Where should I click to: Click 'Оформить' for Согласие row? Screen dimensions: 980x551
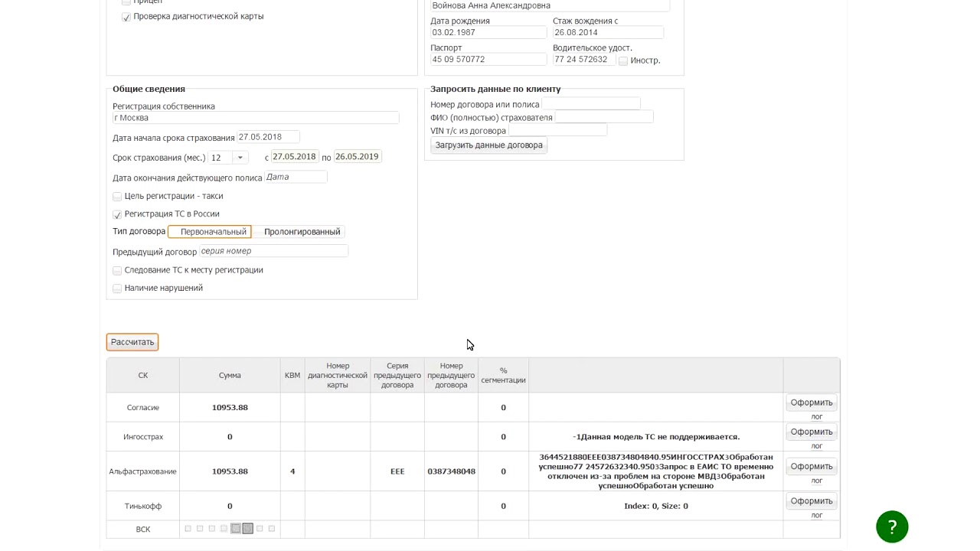tap(811, 403)
